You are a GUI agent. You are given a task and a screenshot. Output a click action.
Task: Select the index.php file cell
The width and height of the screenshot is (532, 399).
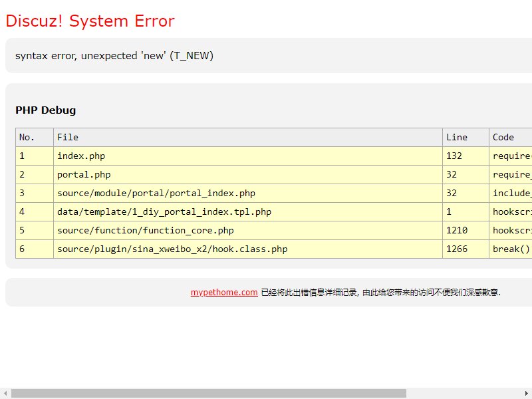(x=248, y=156)
